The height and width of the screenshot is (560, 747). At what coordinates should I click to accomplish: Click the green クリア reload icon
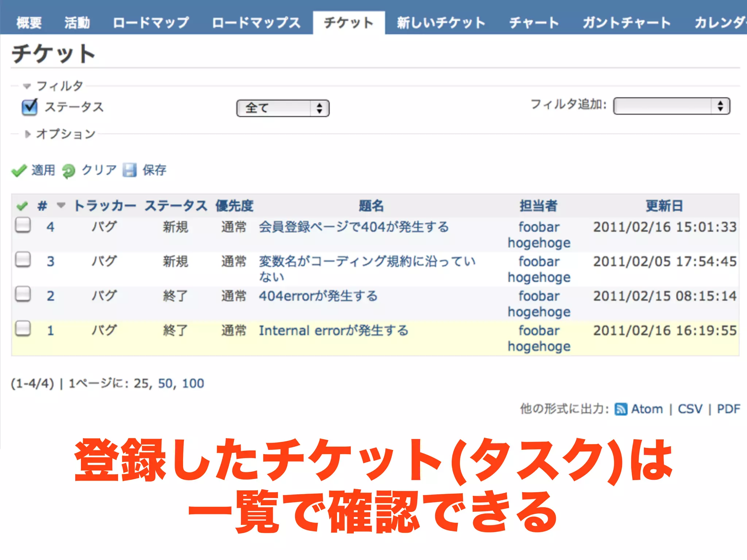[68, 171]
